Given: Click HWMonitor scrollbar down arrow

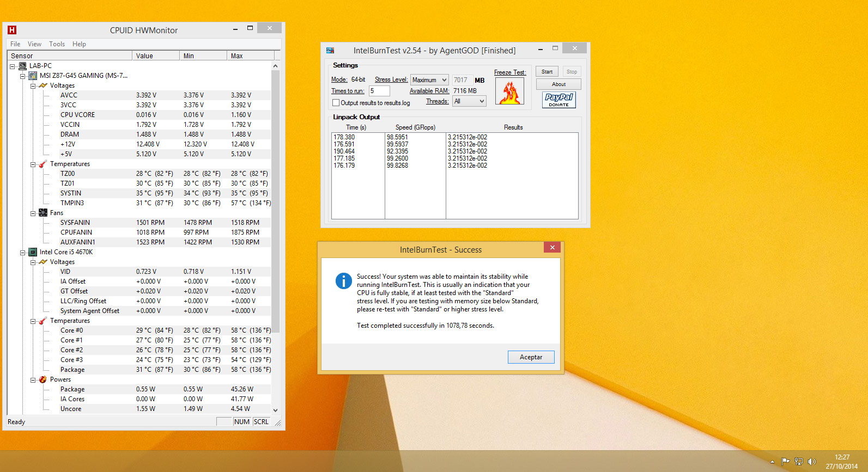Looking at the screenshot, I should pyautogui.click(x=275, y=410).
